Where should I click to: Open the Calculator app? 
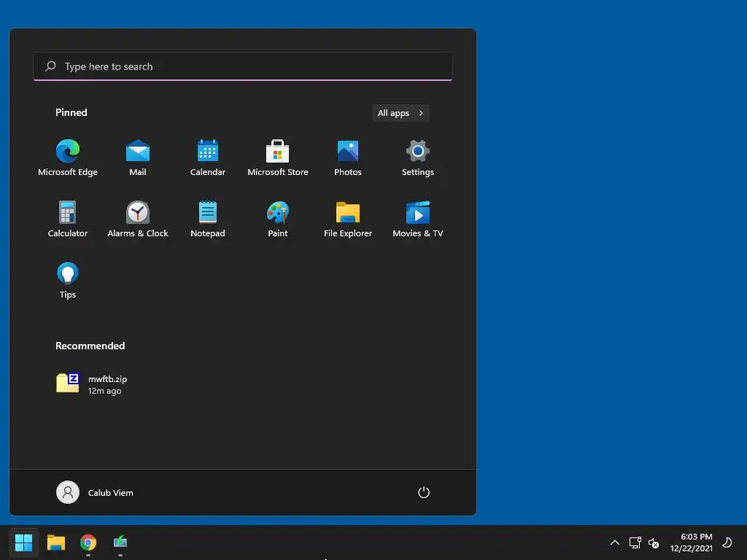[x=68, y=219]
